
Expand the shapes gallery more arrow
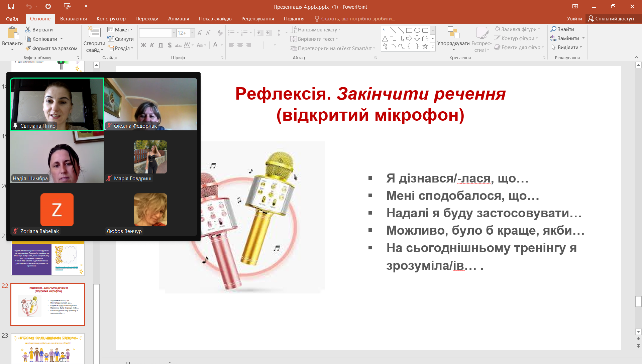(433, 47)
